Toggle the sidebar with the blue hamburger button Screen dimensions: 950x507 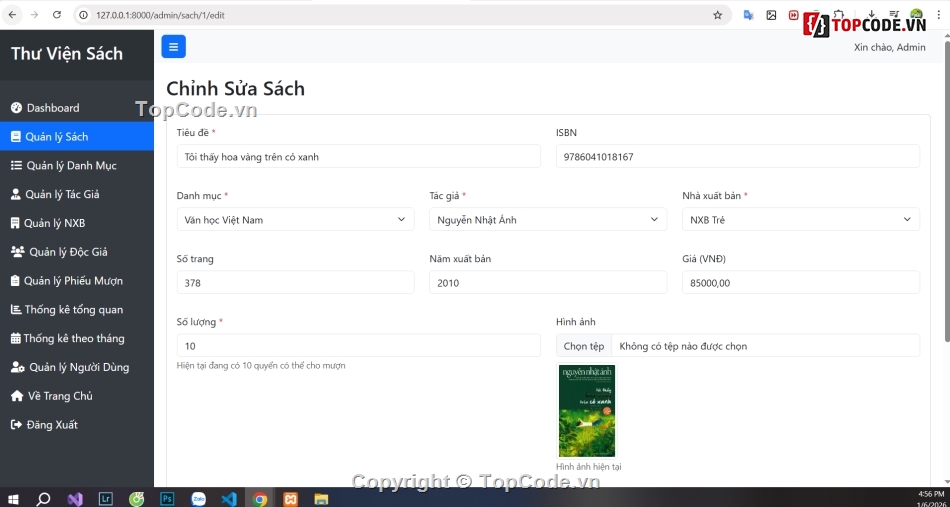[173, 47]
